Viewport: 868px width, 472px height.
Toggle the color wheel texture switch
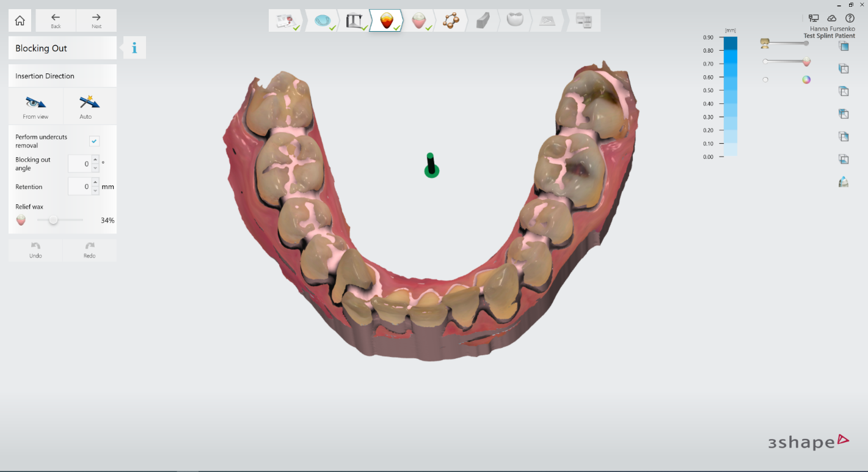click(x=806, y=79)
